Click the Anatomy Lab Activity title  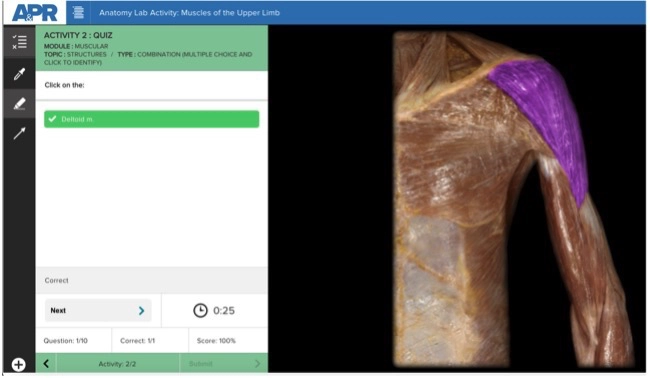[189, 12]
